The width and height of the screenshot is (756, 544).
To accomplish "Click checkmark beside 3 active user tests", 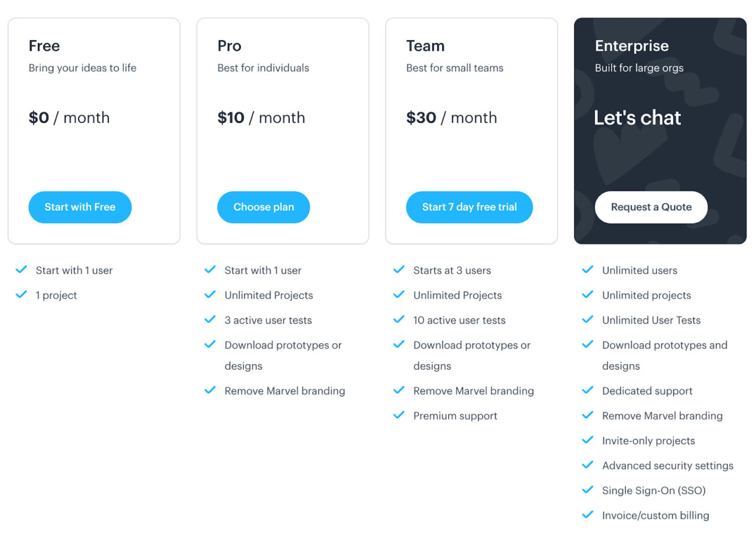I will tap(210, 320).
